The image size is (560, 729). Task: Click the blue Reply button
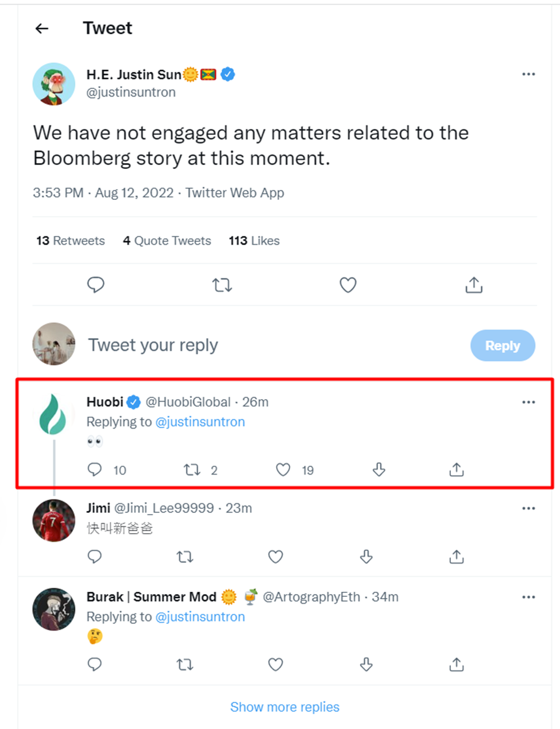(503, 345)
